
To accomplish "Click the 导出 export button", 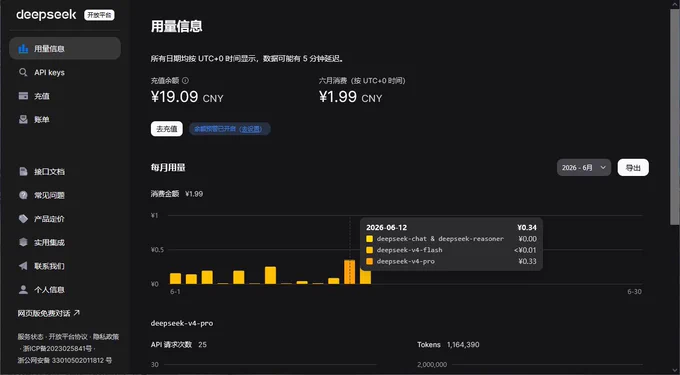I will [633, 167].
